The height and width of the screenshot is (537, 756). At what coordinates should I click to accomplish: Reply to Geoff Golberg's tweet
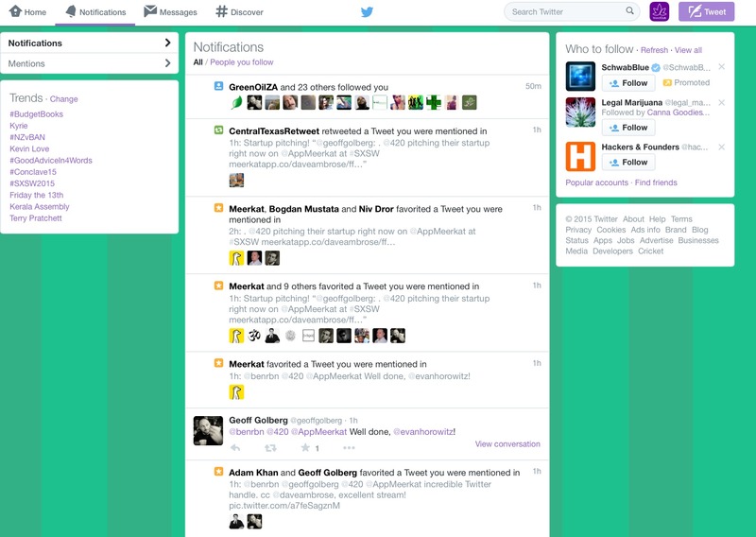click(235, 448)
